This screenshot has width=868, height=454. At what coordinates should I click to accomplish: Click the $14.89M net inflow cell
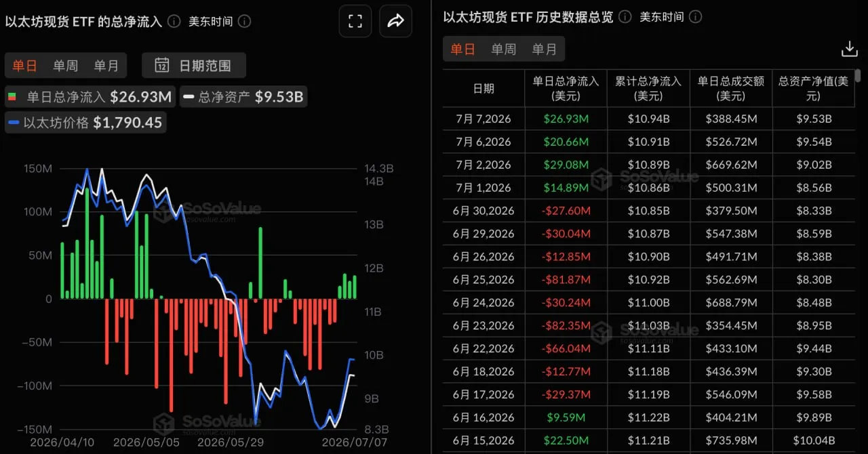tap(566, 188)
